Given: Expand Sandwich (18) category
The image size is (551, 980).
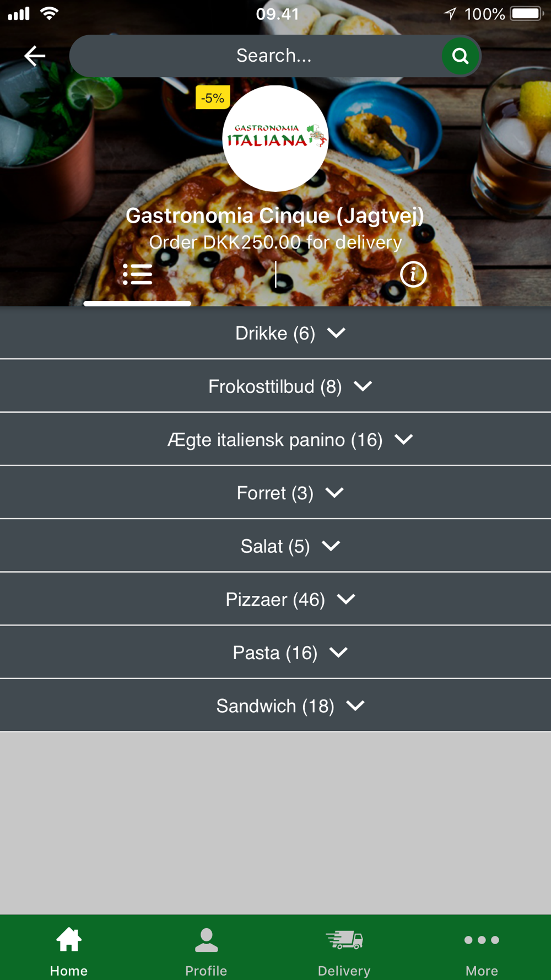Looking at the screenshot, I should click(275, 706).
